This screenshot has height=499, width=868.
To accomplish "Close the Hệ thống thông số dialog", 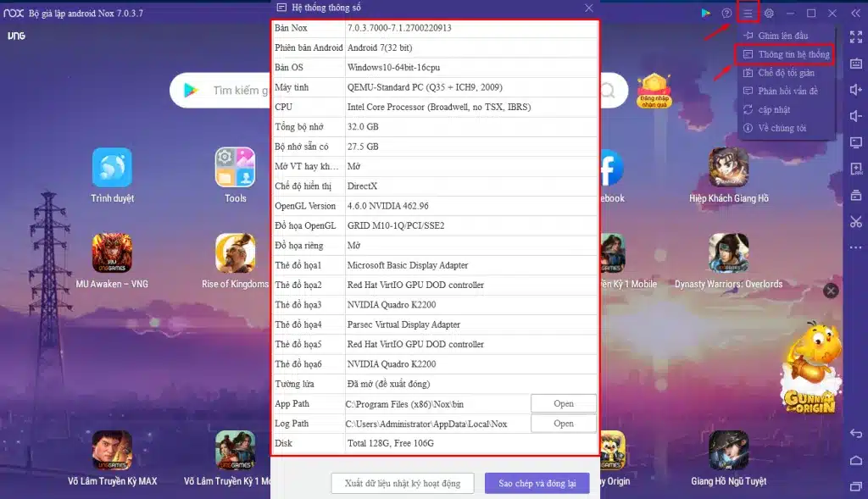I will (x=588, y=8).
